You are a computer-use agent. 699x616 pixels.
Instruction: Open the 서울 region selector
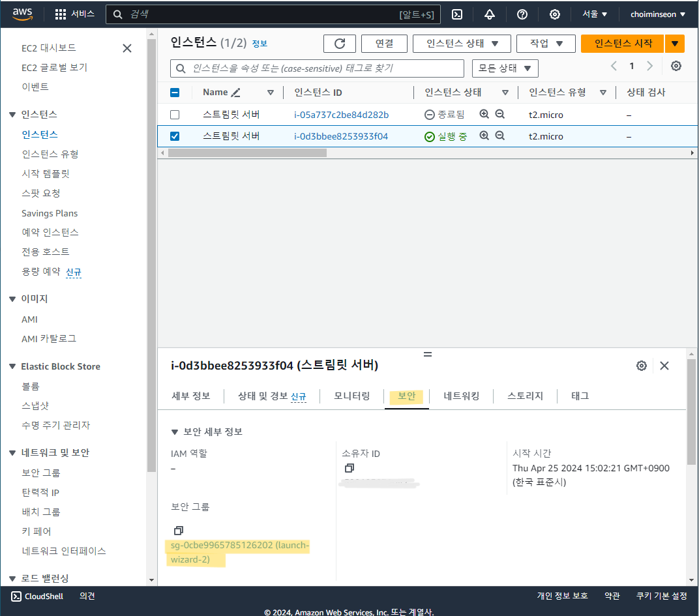595,14
